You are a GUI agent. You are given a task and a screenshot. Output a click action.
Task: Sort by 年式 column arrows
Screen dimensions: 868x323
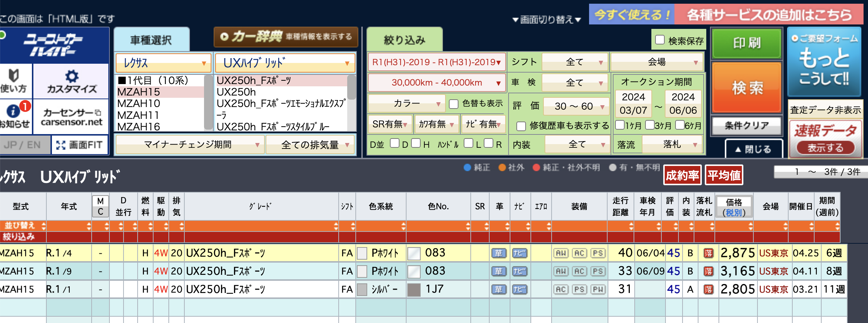tap(89, 226)
